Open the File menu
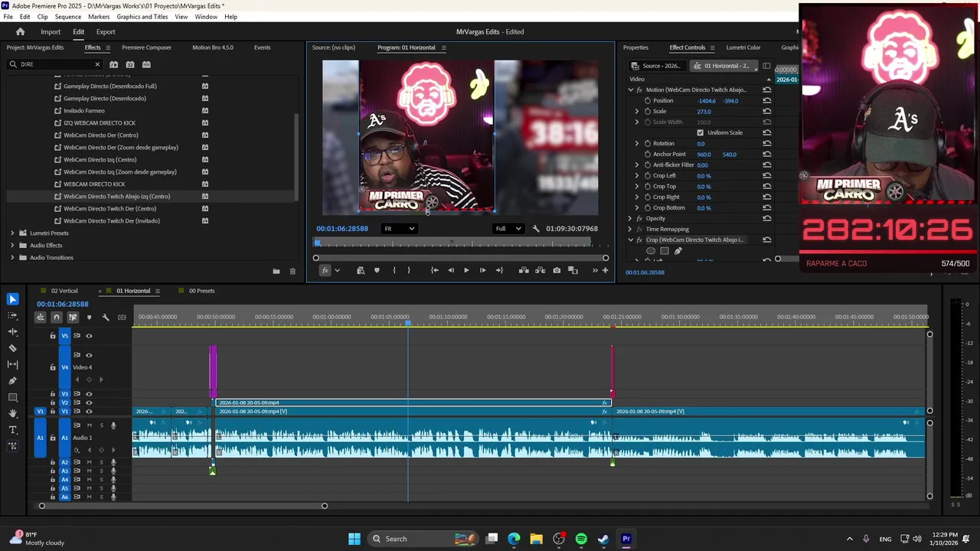 8,17
